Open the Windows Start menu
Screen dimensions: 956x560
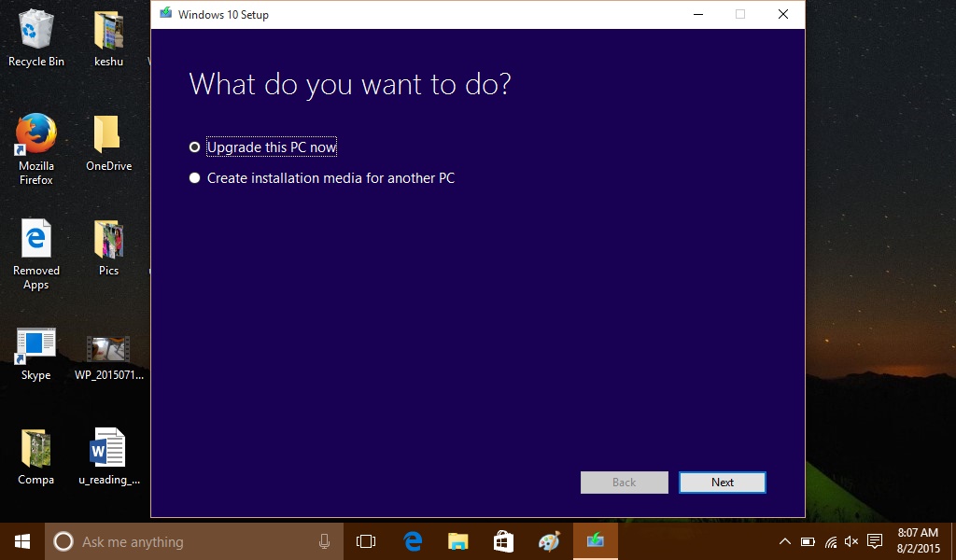coord(22,541)
